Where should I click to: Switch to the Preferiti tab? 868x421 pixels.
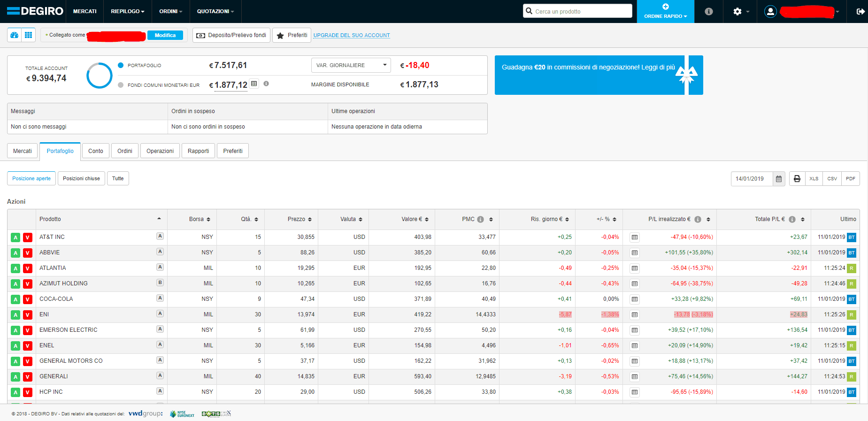click(x=233, y=151)
